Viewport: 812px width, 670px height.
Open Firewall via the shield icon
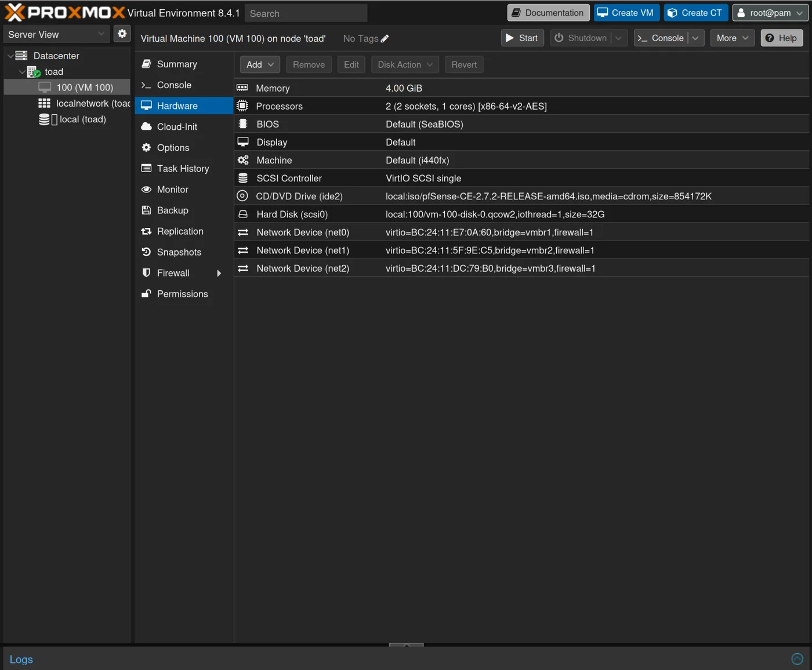point(146,273)
